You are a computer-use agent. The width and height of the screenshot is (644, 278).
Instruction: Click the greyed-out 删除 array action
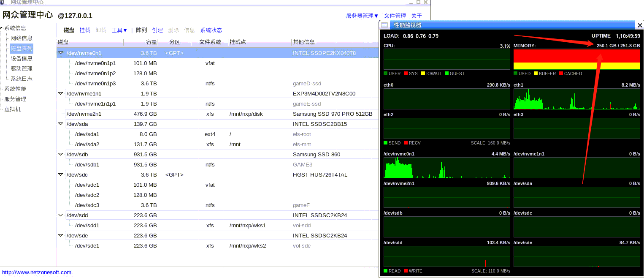[x=173, y=30]
